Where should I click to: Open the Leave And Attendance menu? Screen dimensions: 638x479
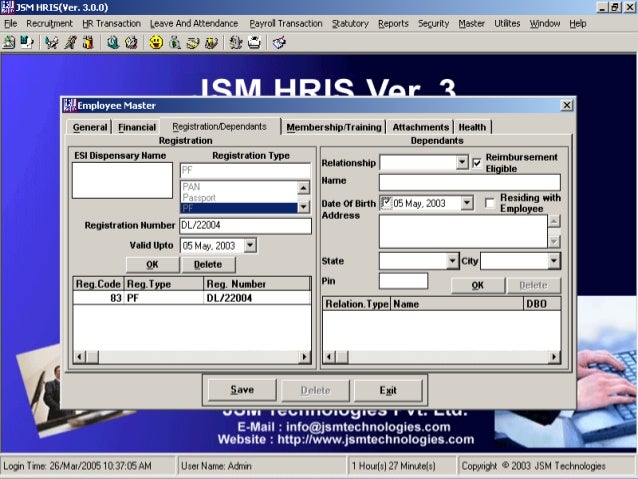(194, 24)
